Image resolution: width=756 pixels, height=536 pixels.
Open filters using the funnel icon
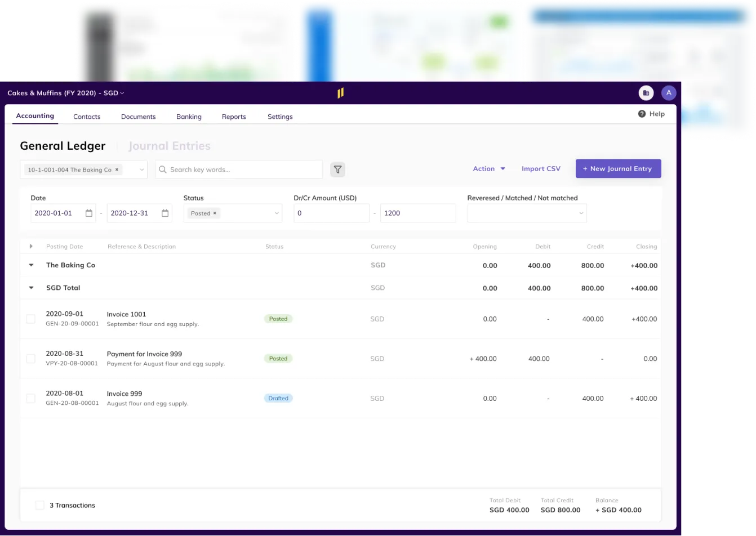pyautogui.click(x=337, y=169)
